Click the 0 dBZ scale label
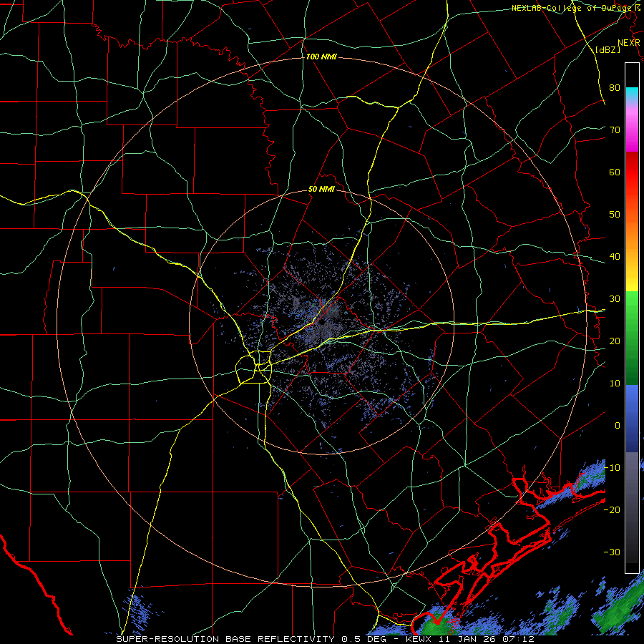This screenshot has width=644, height=644. click(x=618, y=426)
